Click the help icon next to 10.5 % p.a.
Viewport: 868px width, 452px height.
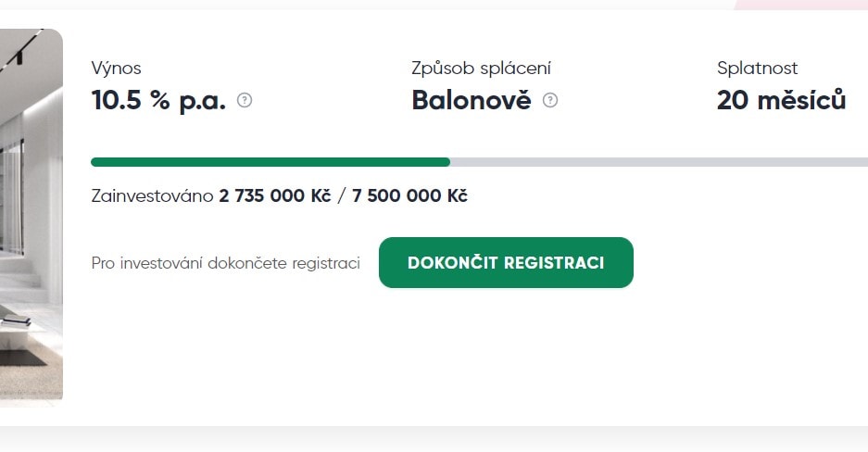click(245, 100)
